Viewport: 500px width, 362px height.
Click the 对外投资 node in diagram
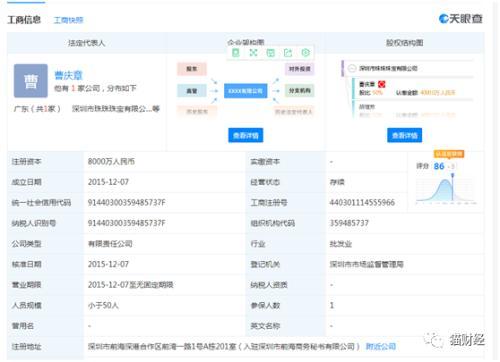coord(299,69)
